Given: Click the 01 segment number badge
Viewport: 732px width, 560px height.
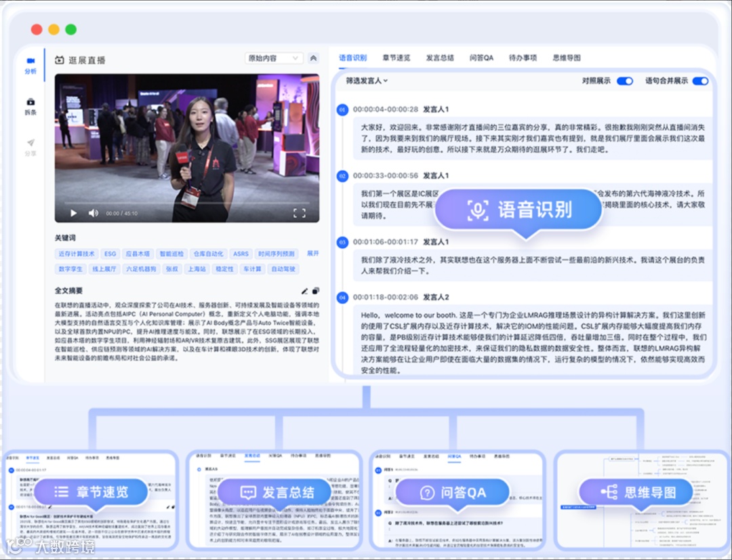Looking at the screenshot, I should [x=343, y=110].
